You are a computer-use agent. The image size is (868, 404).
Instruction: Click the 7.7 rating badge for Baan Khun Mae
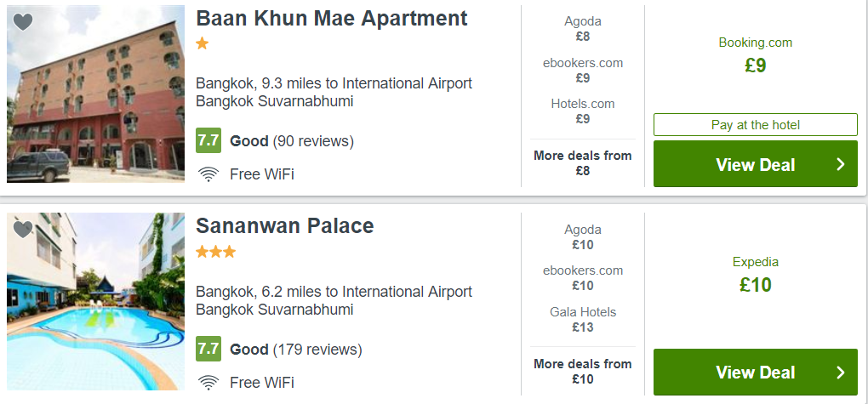pyautogui.click(x=208, y=140)
